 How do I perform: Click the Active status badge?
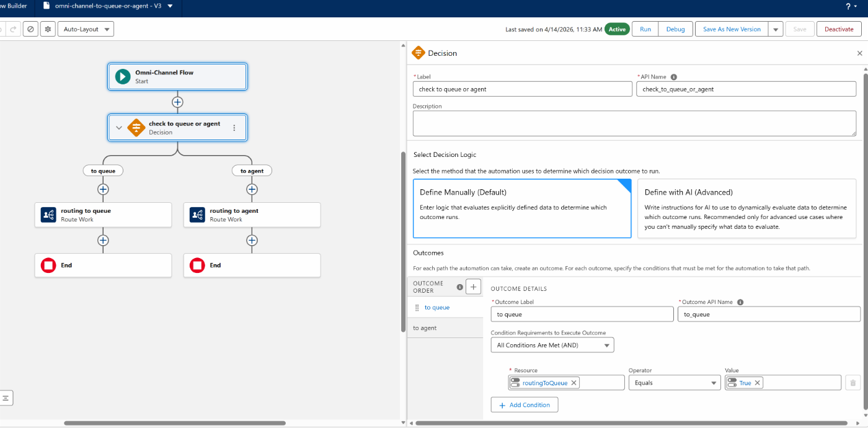coord(617,29)
